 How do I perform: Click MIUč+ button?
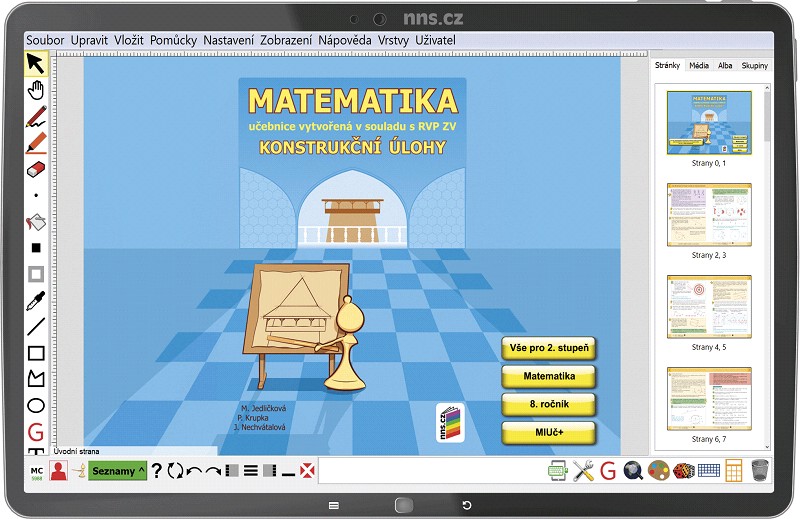(549, 432)
